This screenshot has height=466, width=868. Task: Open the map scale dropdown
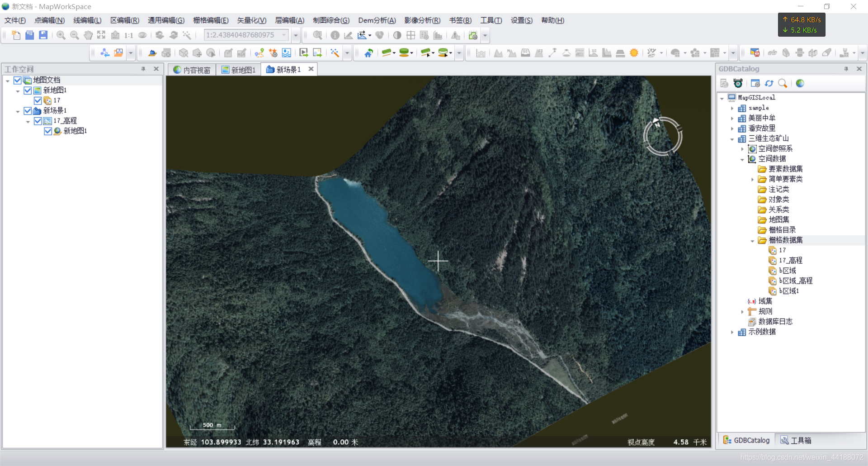(284, 35)
